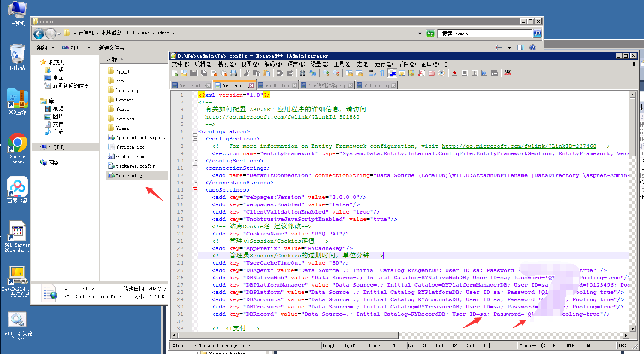644x354 pixels.
Task: Switch to the AppDF.luac tab
Action: click(278, 85)
